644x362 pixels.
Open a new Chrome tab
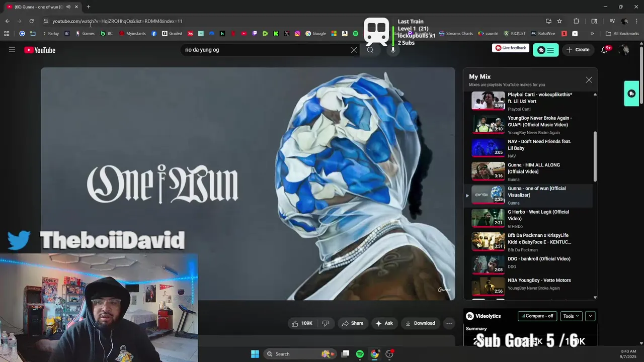[89, 7]
